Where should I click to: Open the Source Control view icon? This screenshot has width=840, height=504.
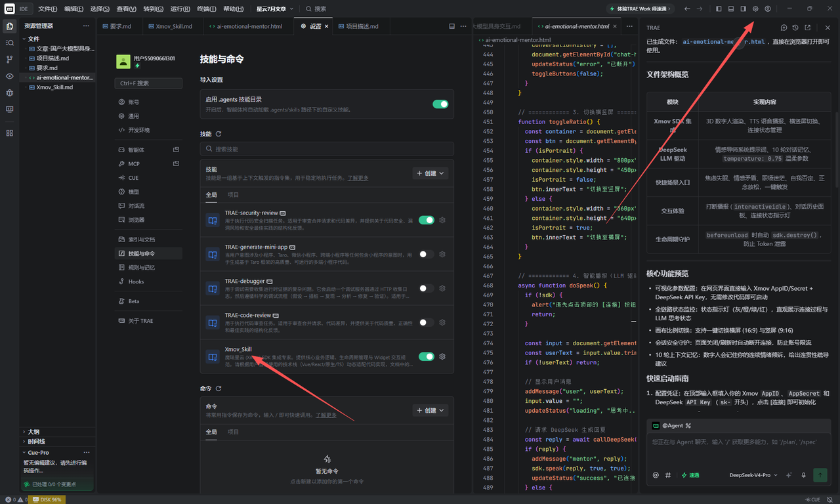click(9, 59)
